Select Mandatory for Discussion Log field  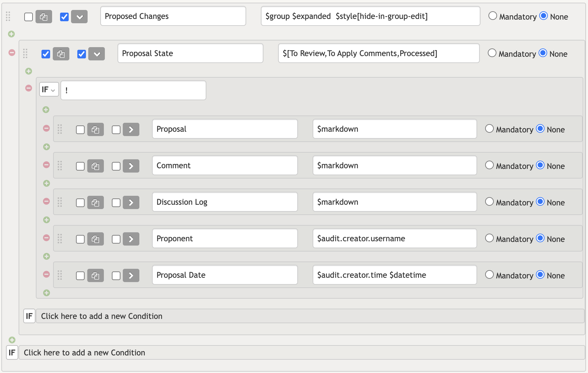489,201
